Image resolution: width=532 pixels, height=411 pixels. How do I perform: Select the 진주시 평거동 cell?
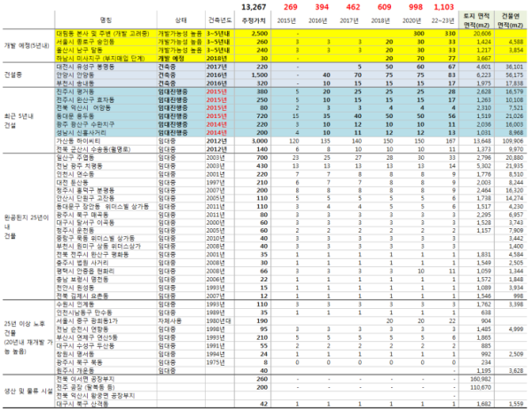(75, 91)
